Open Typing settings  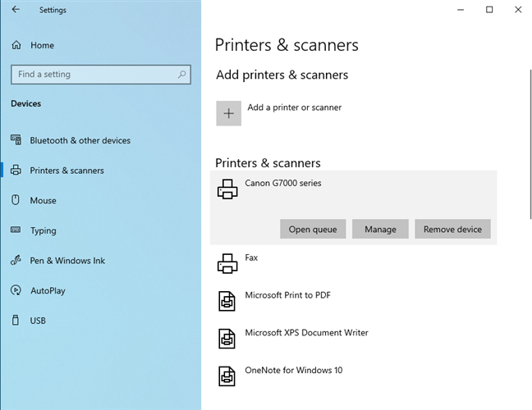[43, 230]
